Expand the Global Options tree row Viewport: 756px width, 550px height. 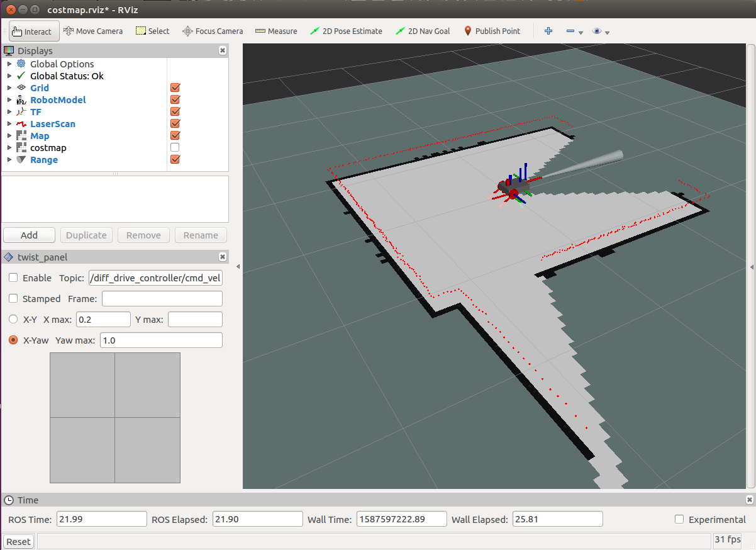(x=9, y=64)
